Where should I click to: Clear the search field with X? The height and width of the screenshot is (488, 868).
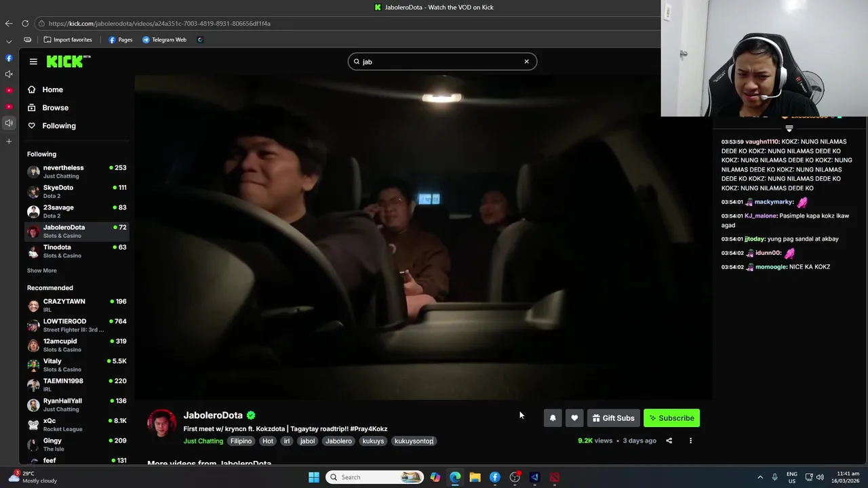526,62
